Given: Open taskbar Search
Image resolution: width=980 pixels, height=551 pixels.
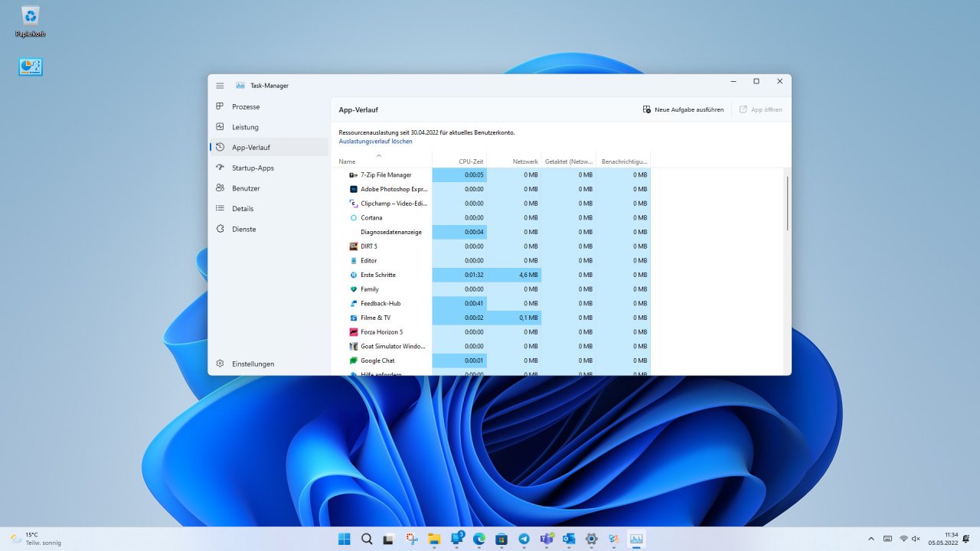Looking at the screenshot, I should pos(367,539).
